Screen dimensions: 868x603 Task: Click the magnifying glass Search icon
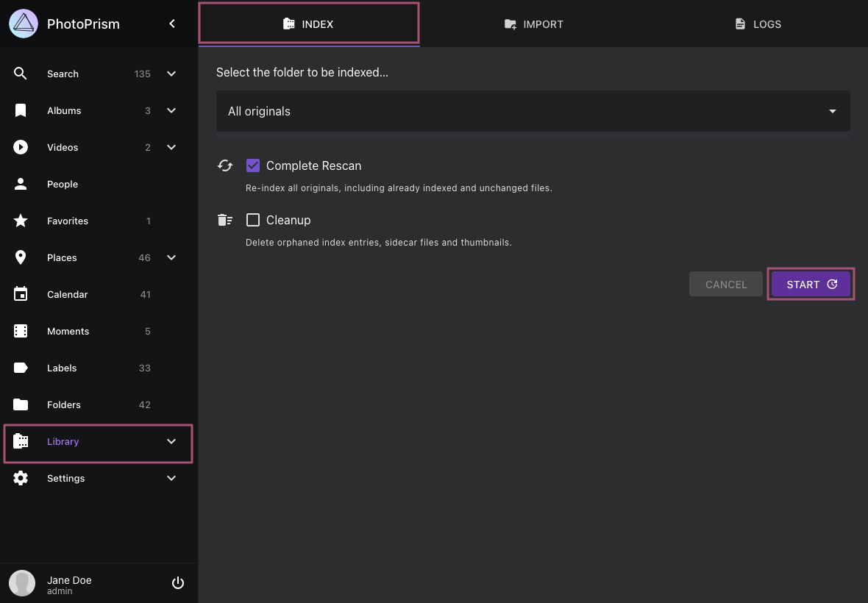(x=20, y=74)
